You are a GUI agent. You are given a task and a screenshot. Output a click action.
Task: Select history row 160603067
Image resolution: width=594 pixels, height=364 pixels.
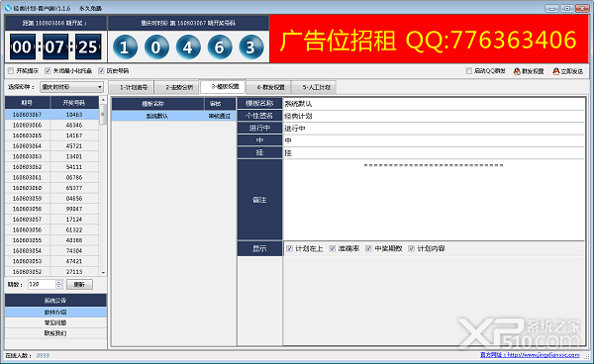51,115
